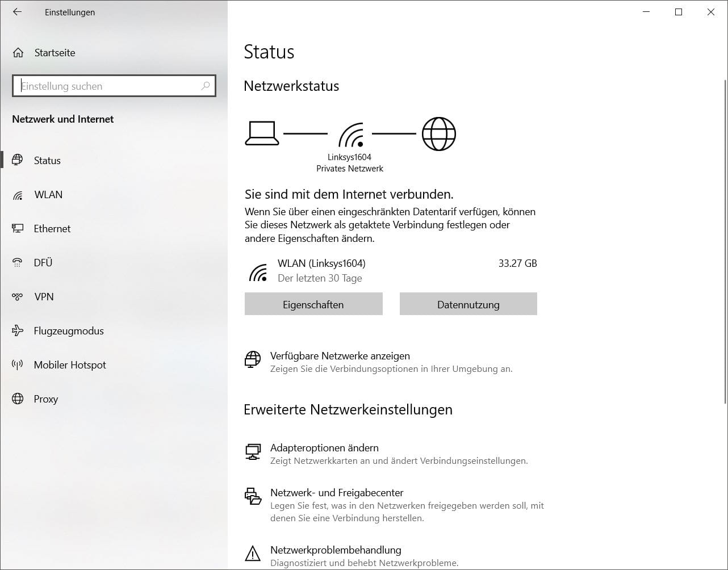Click the Wi-Fi icon beside WLAN (Linksys1604)

point(258,272)
